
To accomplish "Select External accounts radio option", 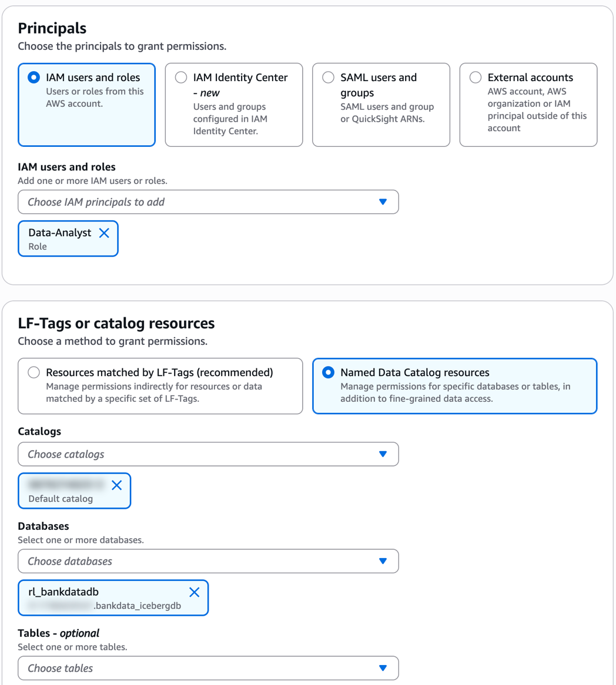I will (476, 78).
